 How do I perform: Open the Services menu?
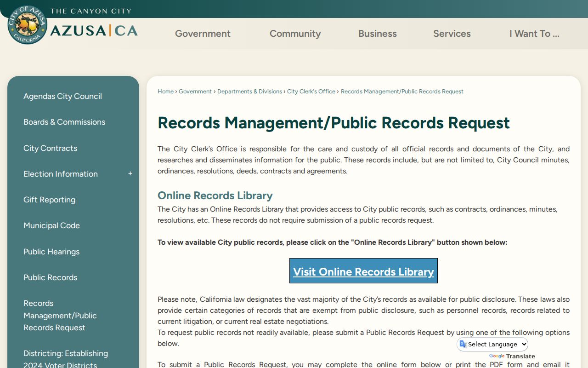[452, 34]
